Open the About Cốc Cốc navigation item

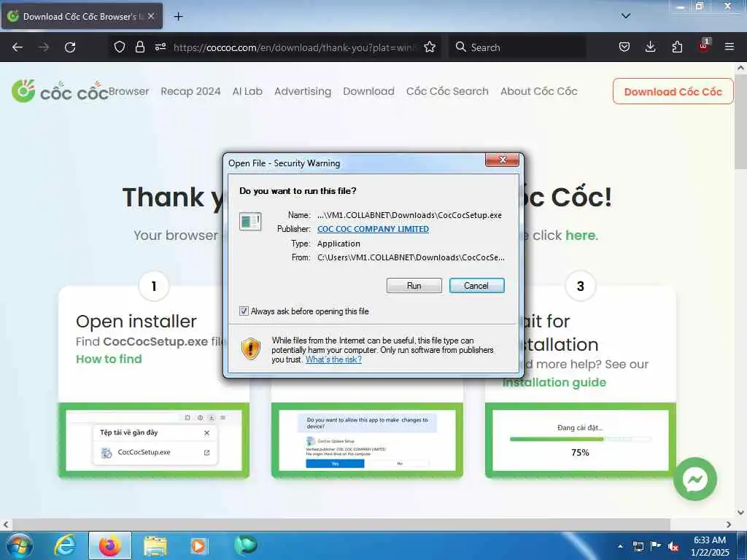click(x=539, y=91)
